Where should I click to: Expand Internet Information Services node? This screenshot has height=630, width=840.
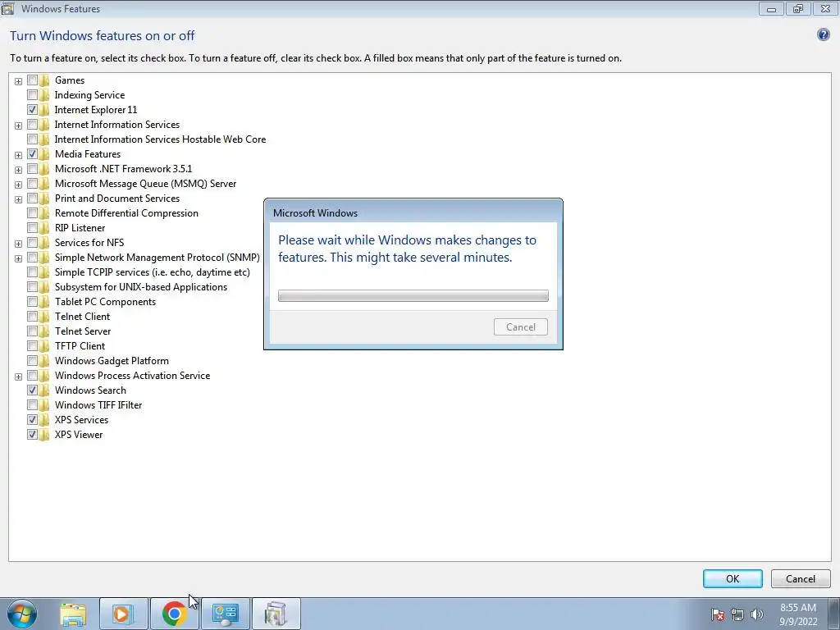point(18,126)
